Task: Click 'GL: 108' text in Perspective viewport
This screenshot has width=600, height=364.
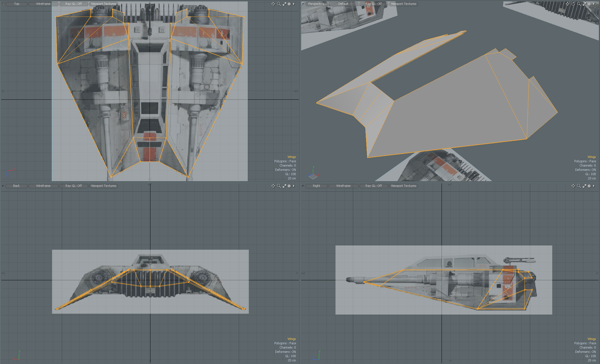Action: coord(590,174)
